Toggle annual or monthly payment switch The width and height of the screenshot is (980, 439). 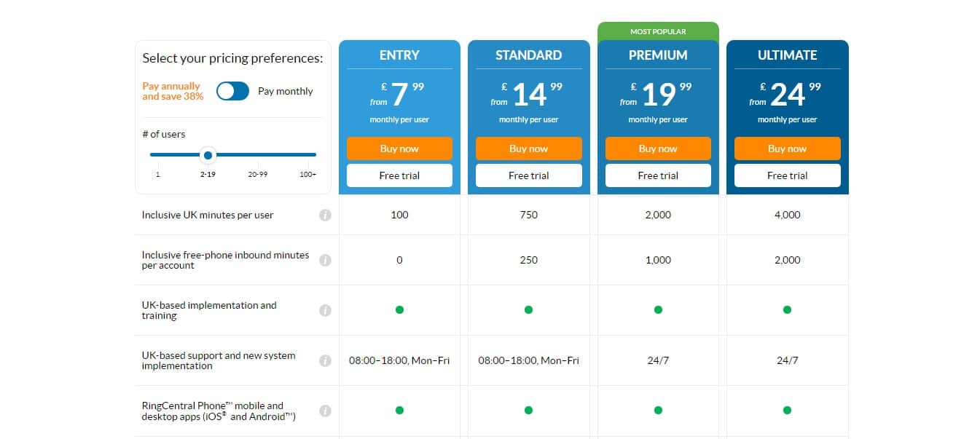coord(232,91)
